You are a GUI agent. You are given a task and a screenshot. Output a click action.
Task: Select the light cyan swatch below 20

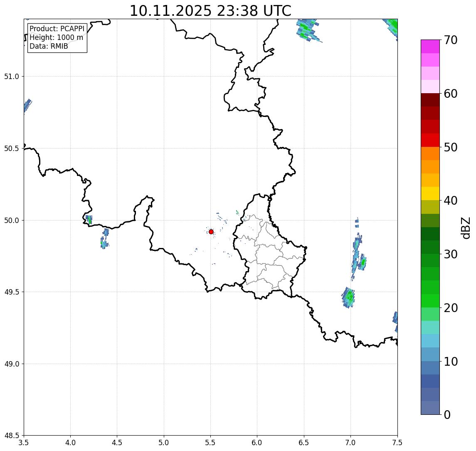430,327
